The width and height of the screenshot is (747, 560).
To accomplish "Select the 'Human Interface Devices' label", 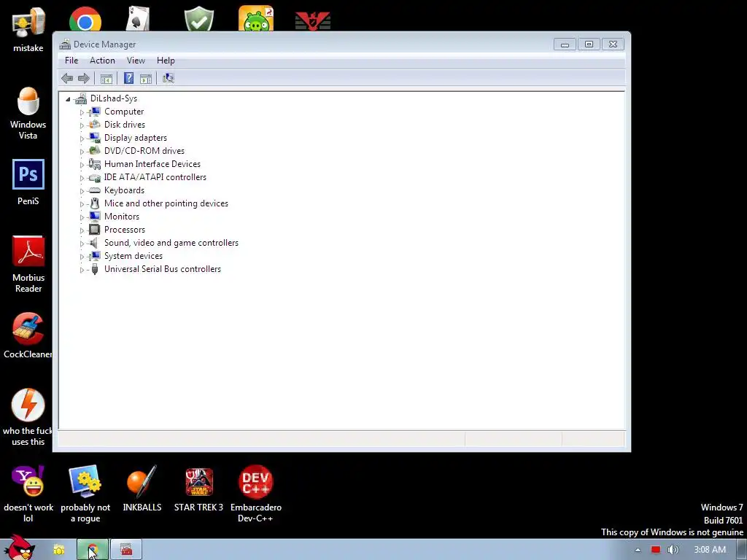I will point(152,164).
